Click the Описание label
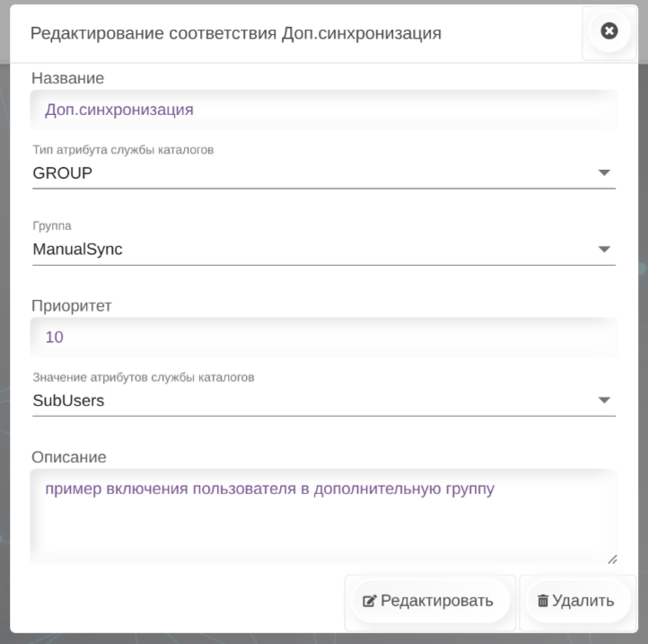 pyautogui.click(x=69, y=457)
